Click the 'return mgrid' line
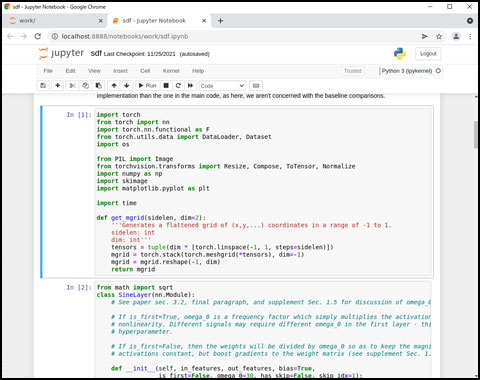The width and height of the screenshot is (480, 380). click(133, 269)
